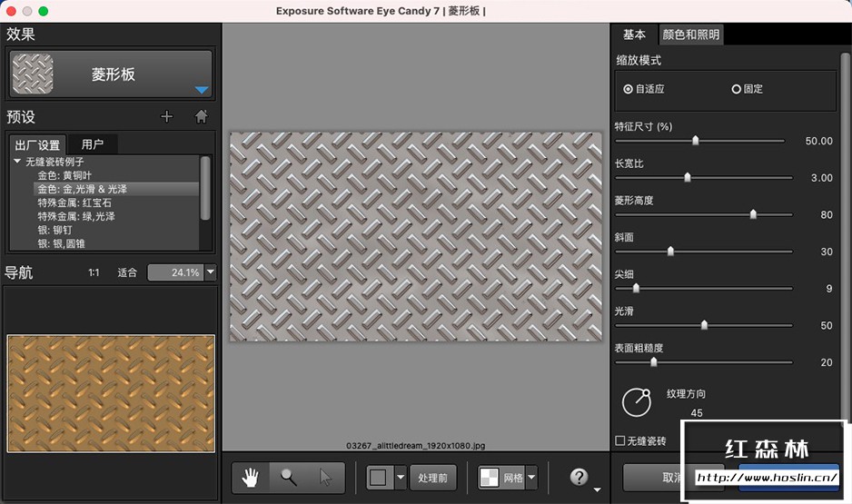Click the background color square button
The height and width of the screenshot is (504, 852).
[x=378, y=478]
